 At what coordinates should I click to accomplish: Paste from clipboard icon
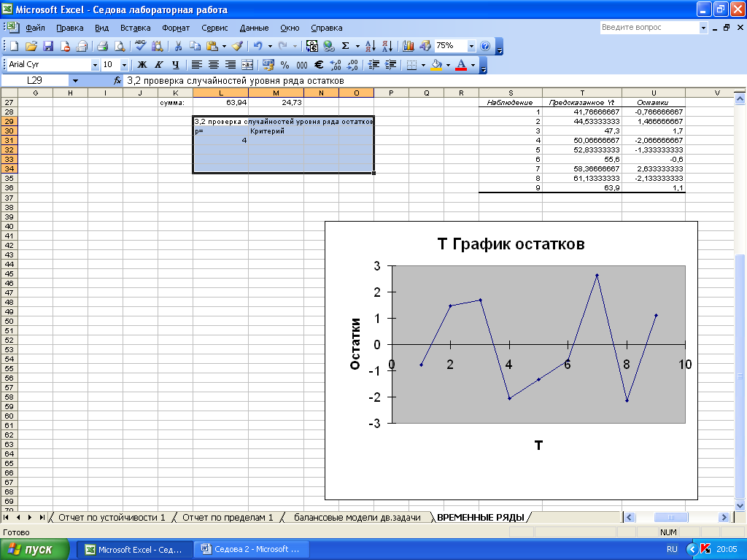(212, 46)
